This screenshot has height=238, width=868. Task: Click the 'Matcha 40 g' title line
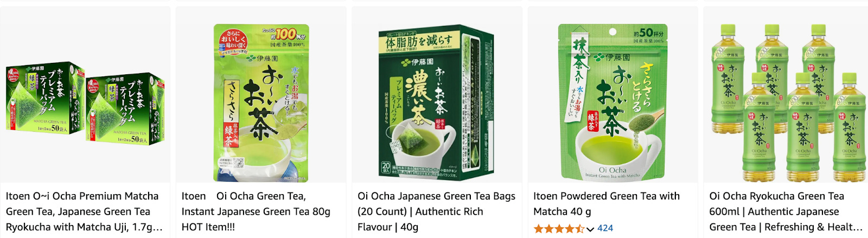562,211
